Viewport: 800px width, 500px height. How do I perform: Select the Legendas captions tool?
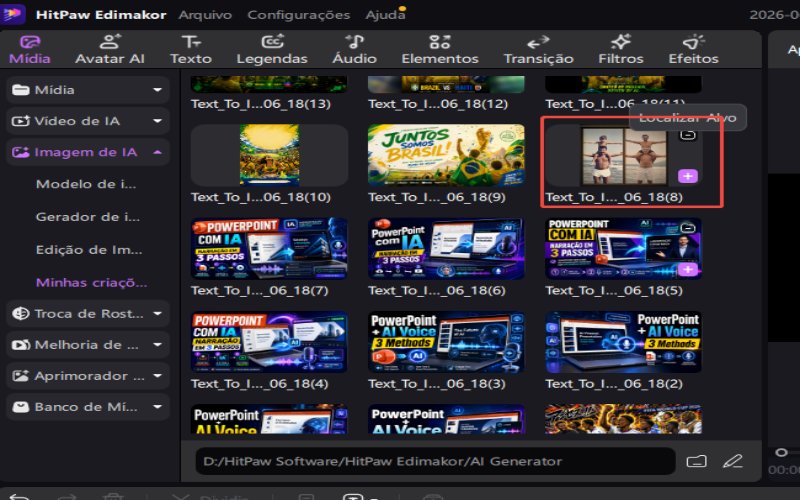[272, 49]
